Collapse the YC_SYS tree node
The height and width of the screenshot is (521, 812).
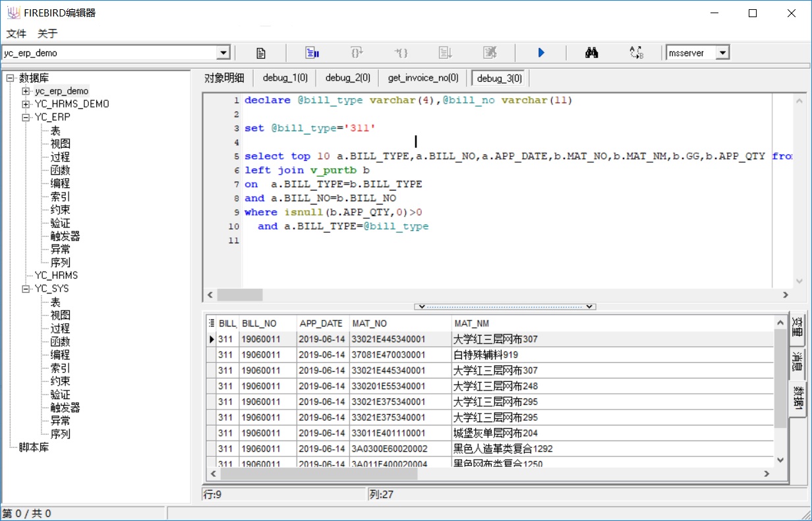pyautogui.click(x=26, y=289)
